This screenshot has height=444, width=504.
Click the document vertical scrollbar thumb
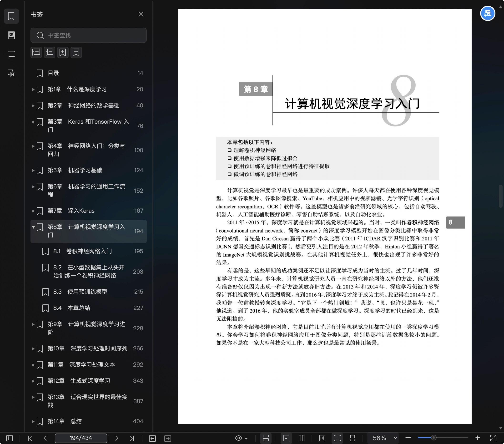500,197
